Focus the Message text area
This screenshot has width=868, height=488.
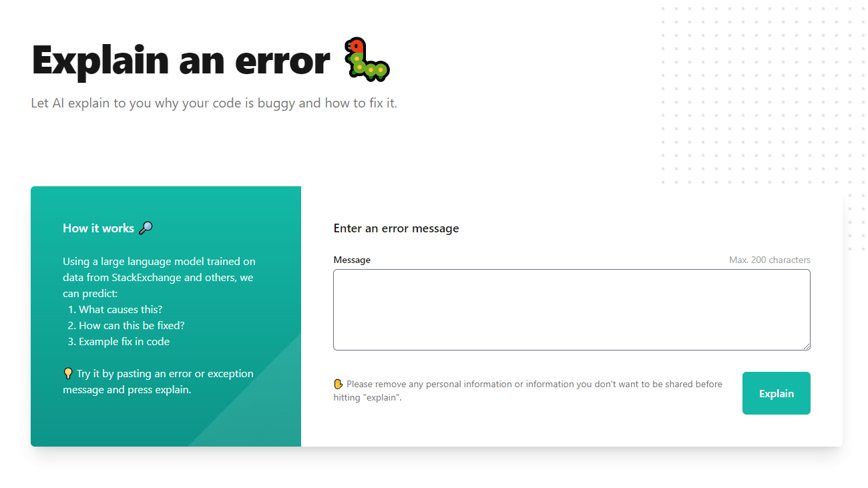tap(572, 310)
